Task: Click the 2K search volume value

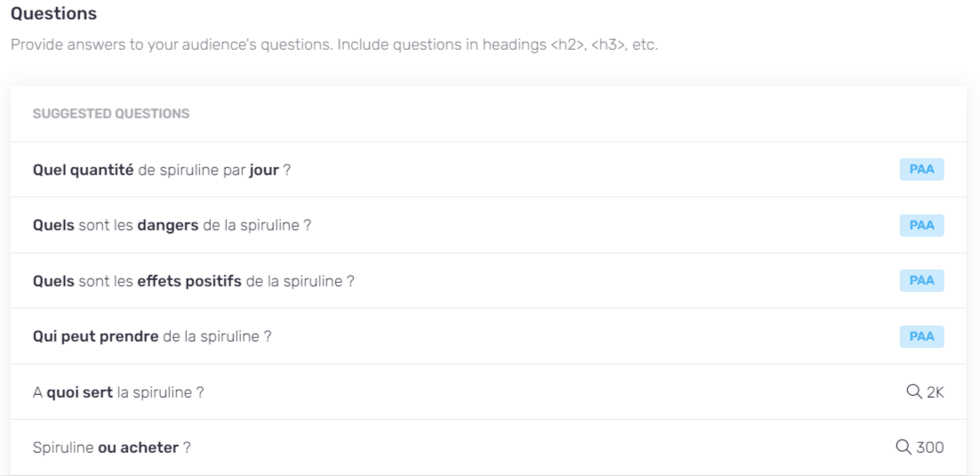Action: [x=935, y=392]
